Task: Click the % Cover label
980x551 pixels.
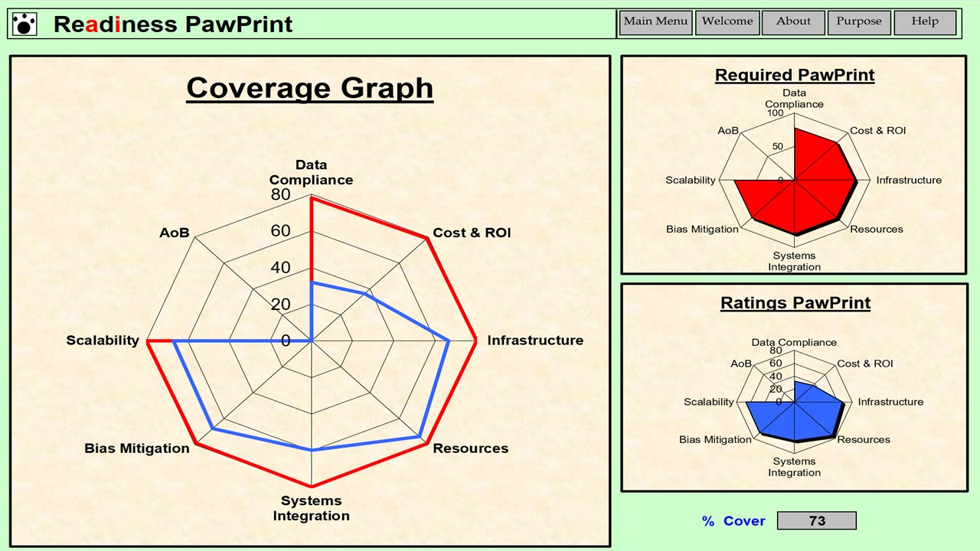Action: pos(733,521)
